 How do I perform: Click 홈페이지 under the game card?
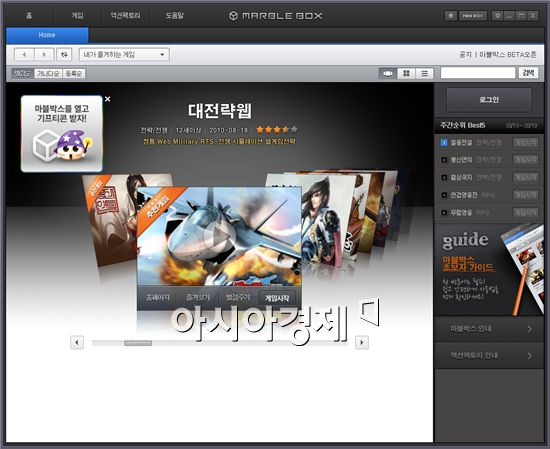(x=157, y=298)
